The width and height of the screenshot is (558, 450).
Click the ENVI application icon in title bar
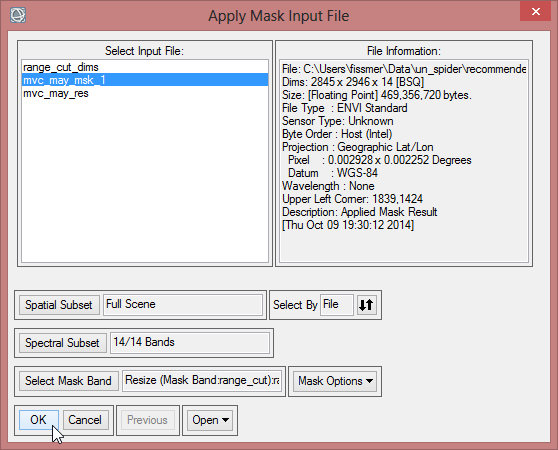click(18, 15)
